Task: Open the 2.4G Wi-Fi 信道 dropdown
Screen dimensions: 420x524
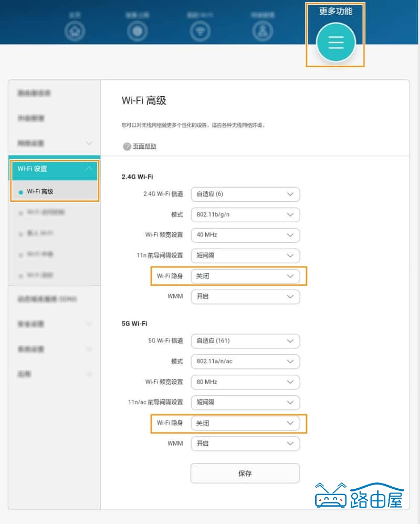Action: (x=245, y=194)
